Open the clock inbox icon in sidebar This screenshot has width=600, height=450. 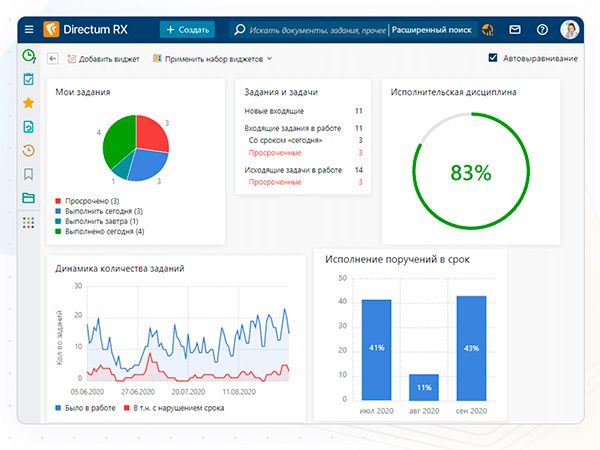coord(29,56)
